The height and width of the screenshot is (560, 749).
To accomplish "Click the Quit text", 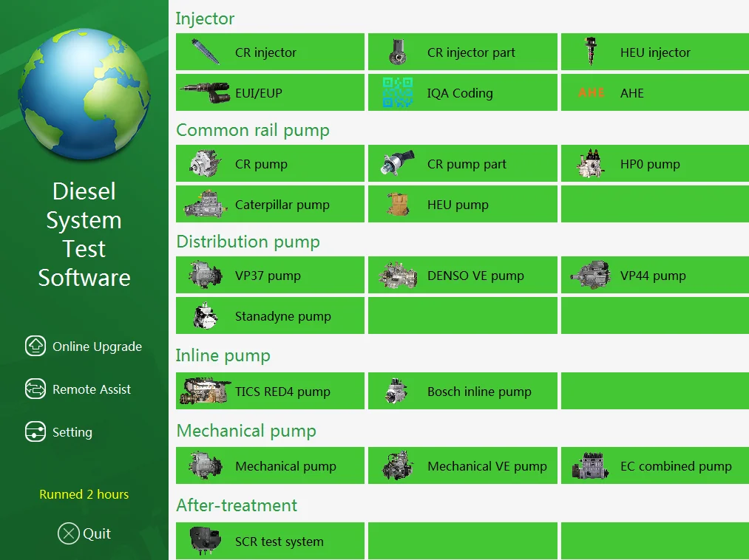I will tap(97, 533).
